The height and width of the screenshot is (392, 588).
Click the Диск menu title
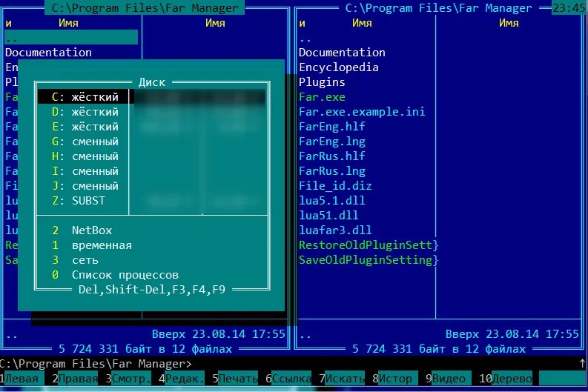pos(152,82)
